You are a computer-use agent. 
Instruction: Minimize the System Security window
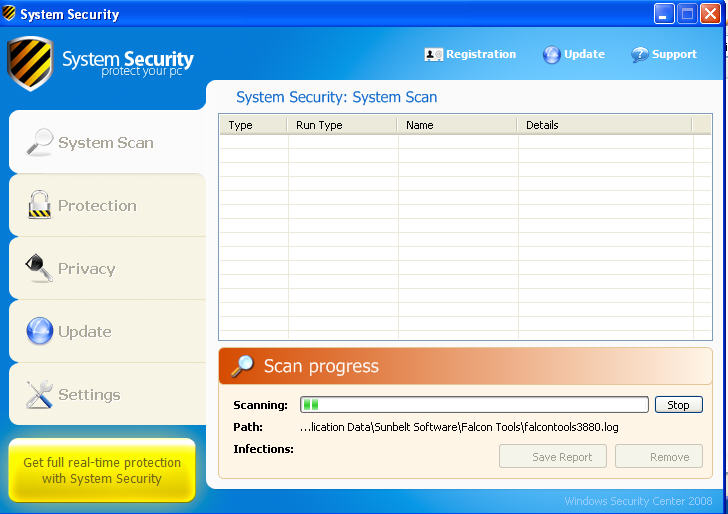coord(664,13)
